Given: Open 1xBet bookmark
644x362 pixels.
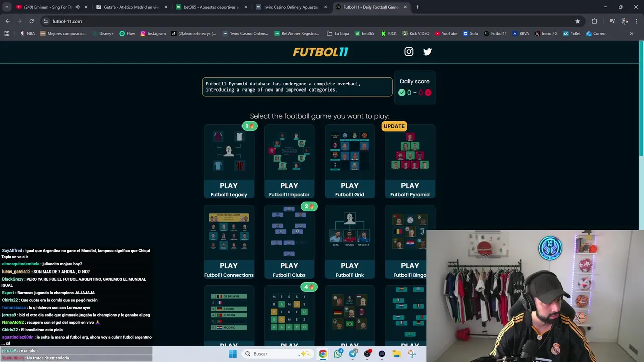Looking at the screenshot, I should (572, 34).
